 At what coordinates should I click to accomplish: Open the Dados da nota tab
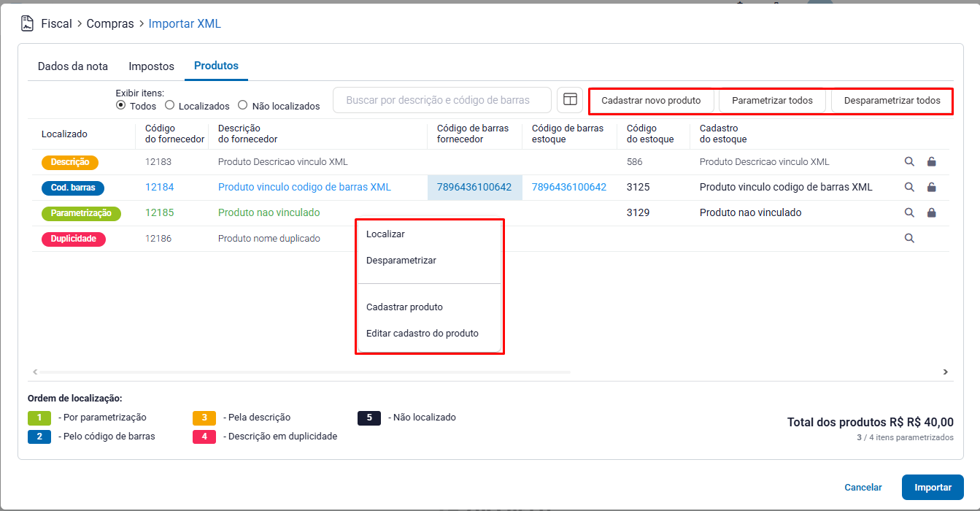tap(73, 66)
